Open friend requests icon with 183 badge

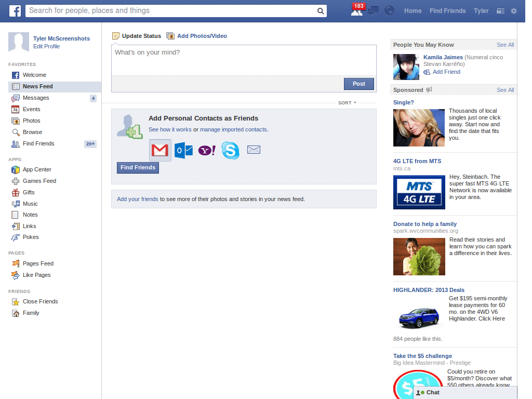(357, 10)
